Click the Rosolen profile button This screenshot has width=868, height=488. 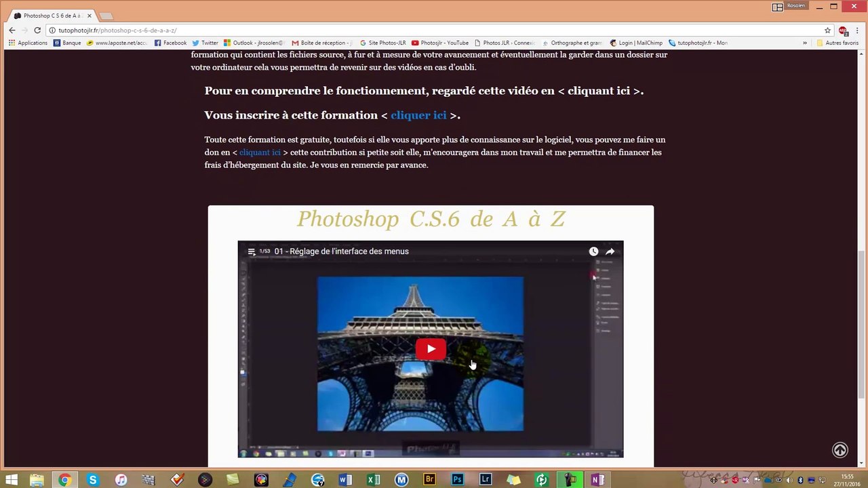click(x=796, y=6)
